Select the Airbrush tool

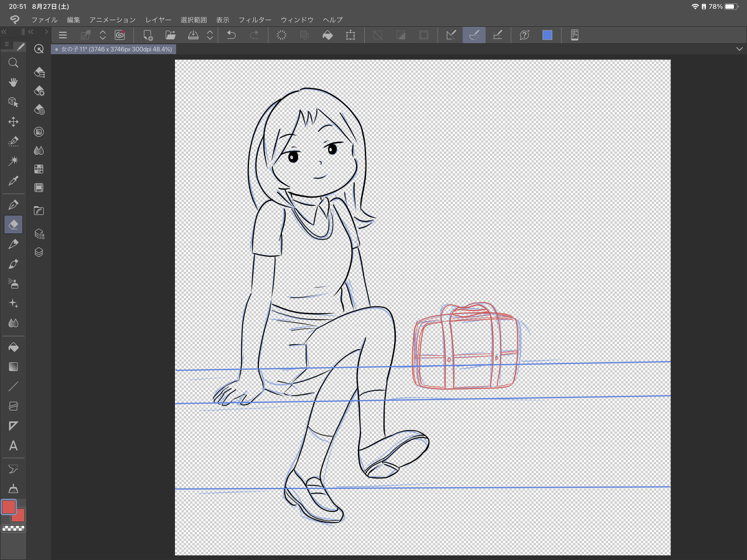(x=13, y=284)
